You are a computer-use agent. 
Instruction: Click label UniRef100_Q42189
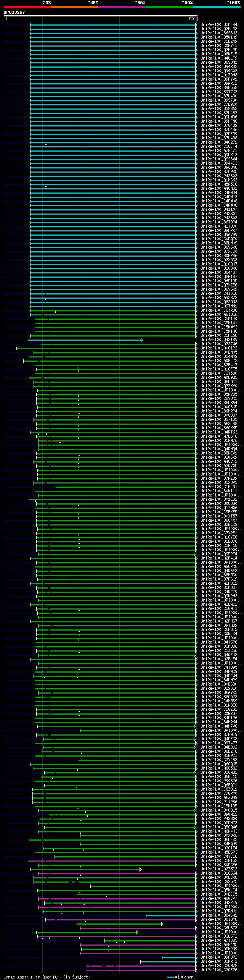point(219,340)
